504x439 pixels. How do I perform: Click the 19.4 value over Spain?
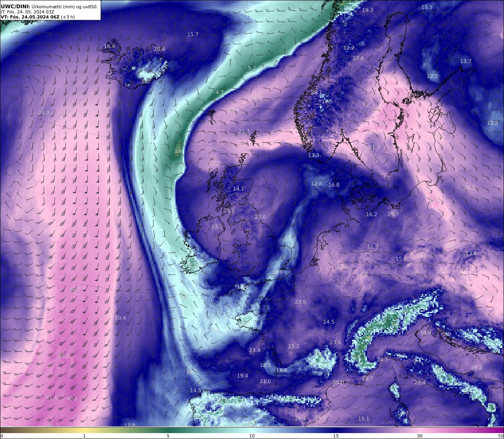click(243, 376)
